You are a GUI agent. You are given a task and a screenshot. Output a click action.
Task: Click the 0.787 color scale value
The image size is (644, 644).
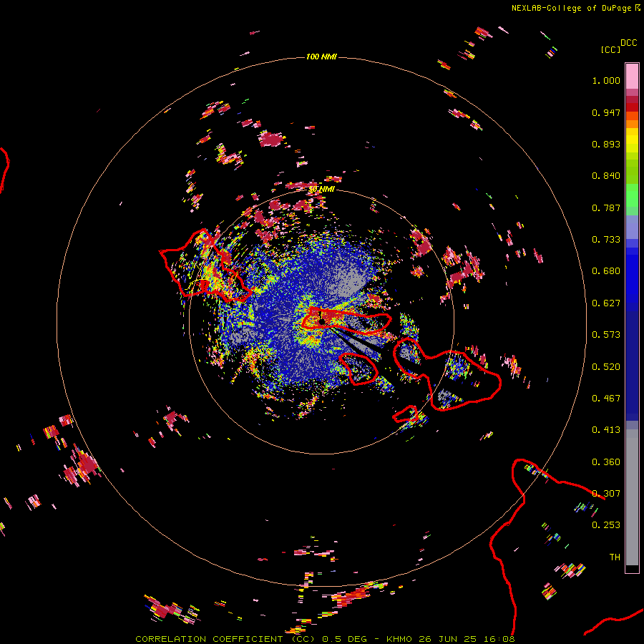(606, 208)
